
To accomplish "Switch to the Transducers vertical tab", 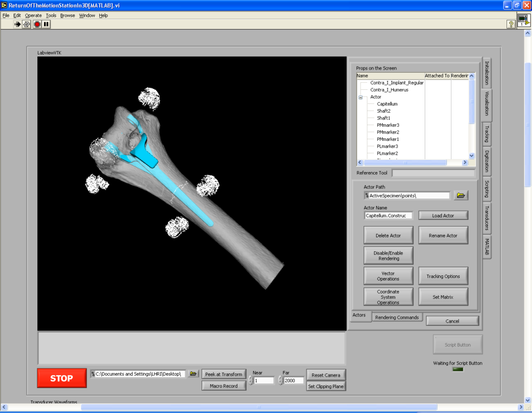I will pyautogui.click(x=486, y=218).
